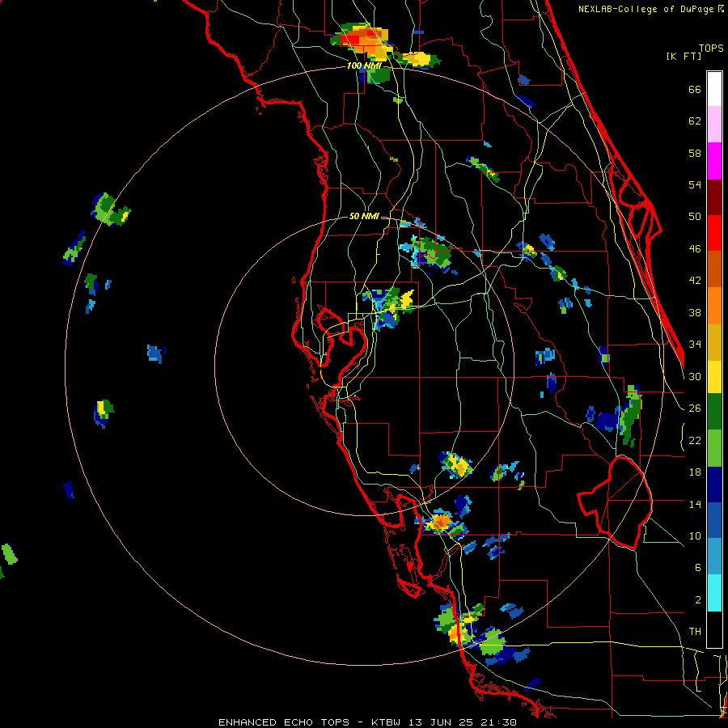
Task: Select the gold 34 kft legend swatch
Action: (x=714, y=342)
